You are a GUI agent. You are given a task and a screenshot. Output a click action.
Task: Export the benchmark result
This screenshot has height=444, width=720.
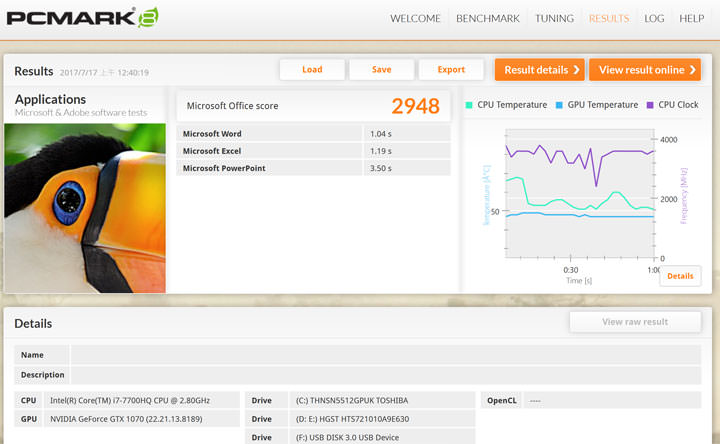click(451, 70)
